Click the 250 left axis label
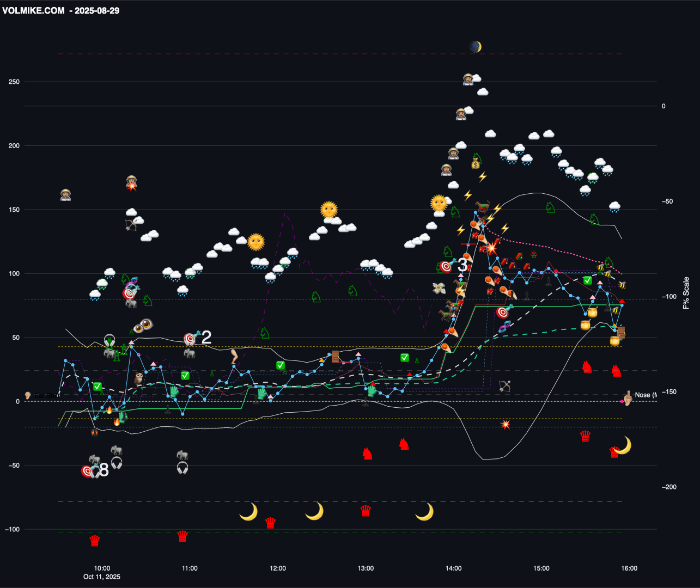 [14, 82]
